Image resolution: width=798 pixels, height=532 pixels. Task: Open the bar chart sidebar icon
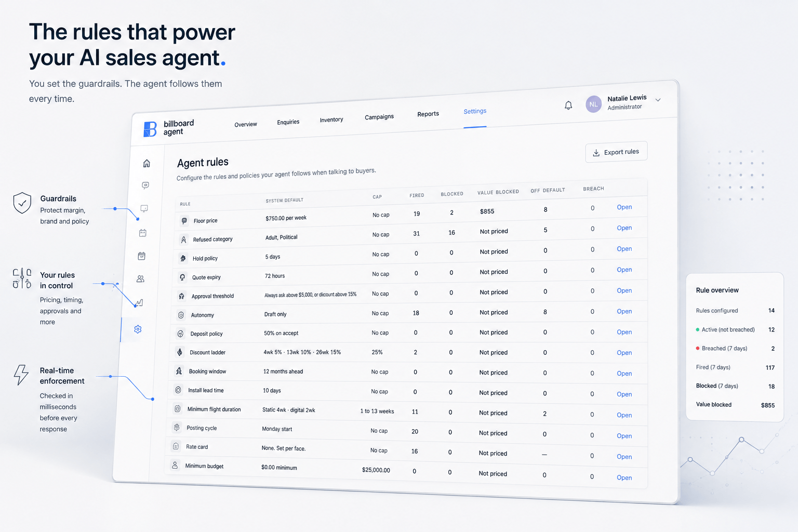[139, 303]
